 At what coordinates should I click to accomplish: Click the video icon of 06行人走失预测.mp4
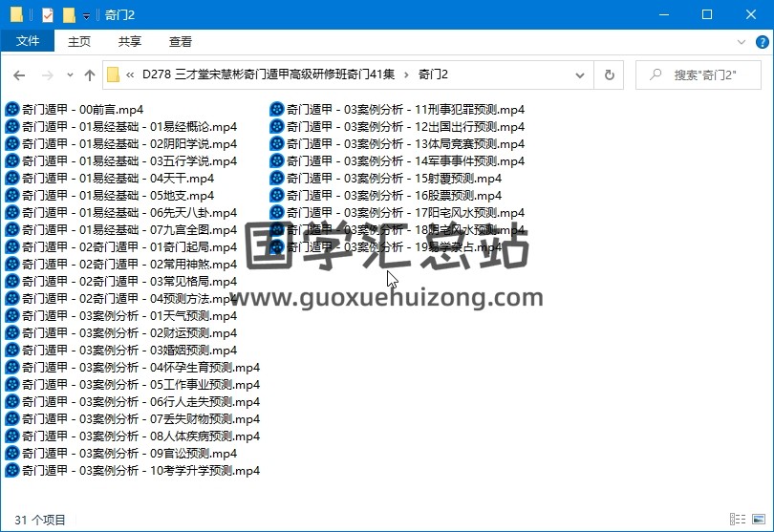tap(11, 402)
